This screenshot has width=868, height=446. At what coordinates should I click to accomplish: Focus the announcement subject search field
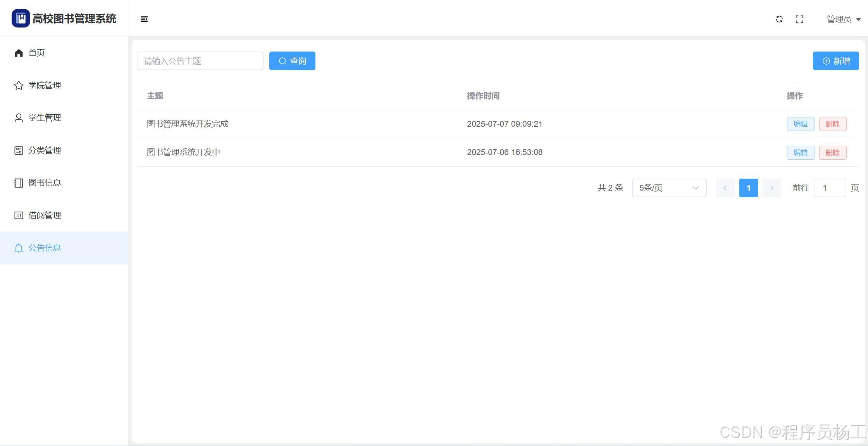point(200,61)
